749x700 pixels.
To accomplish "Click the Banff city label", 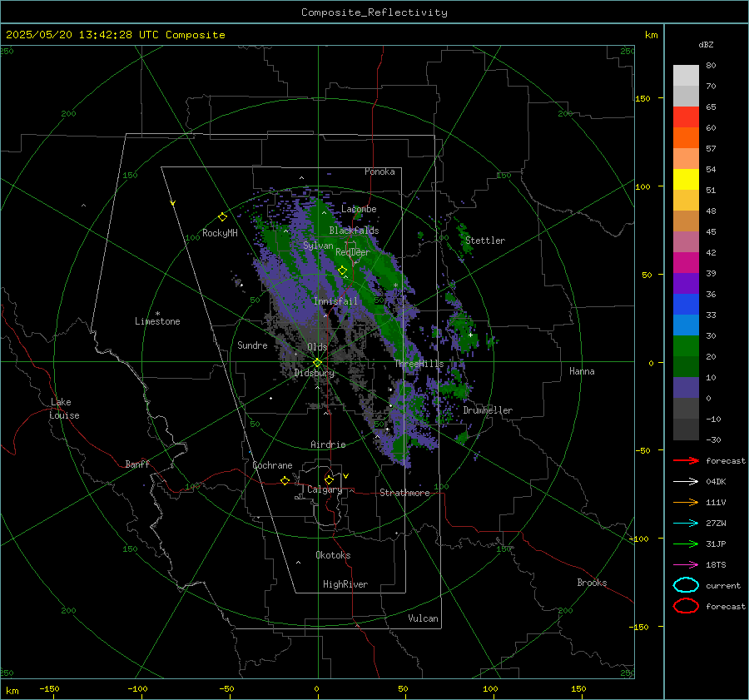I will tap(137, 464).
